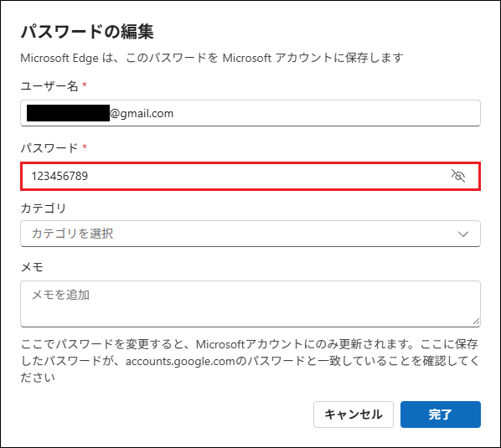Screen dimensions: 501x448
Task: Click the カテゴリ label above the dropdown
Action: point(43,209)
